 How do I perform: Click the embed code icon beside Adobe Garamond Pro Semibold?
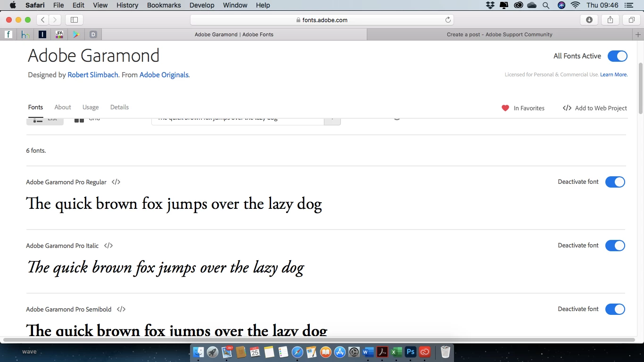coord(121,309)
